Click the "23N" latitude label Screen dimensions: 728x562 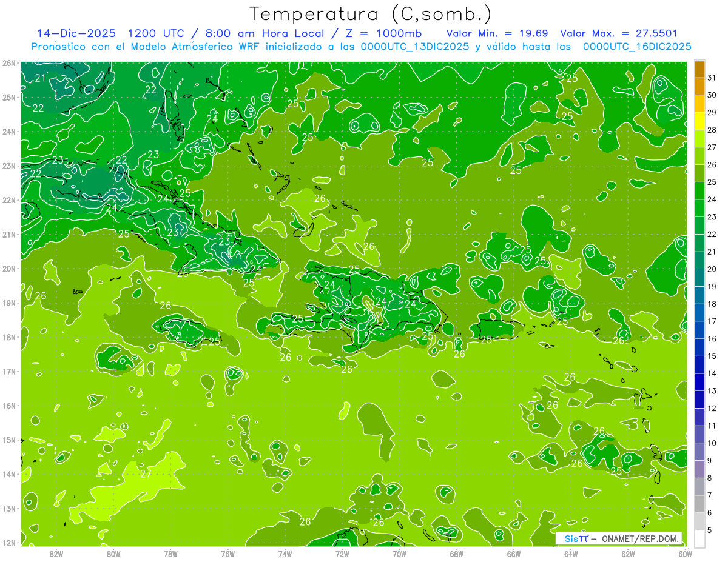[x=8, y=166]
